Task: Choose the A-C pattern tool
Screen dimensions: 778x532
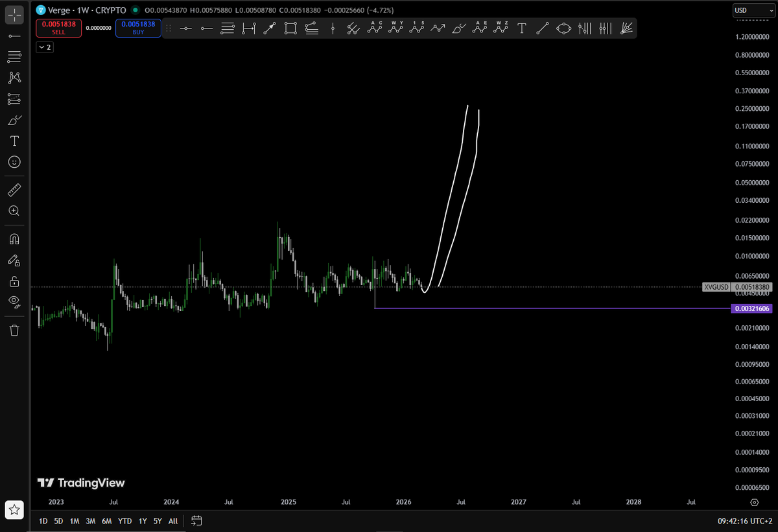Action: 375,29
